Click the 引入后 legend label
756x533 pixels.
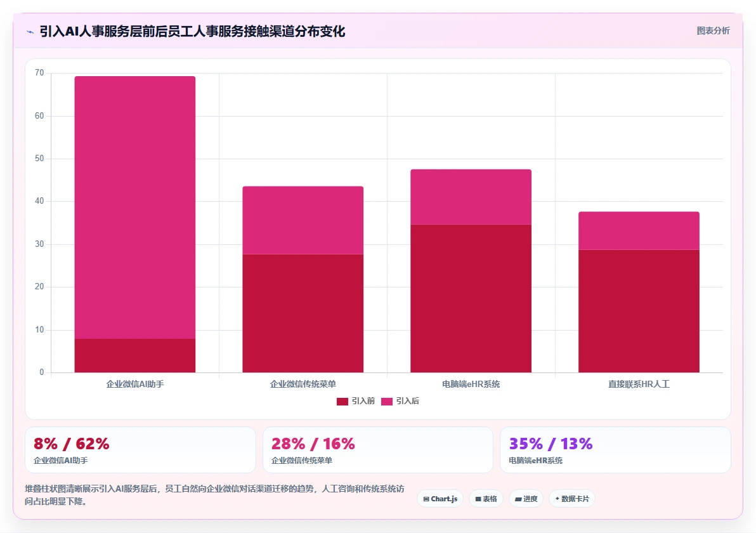[x=407, y=401]
